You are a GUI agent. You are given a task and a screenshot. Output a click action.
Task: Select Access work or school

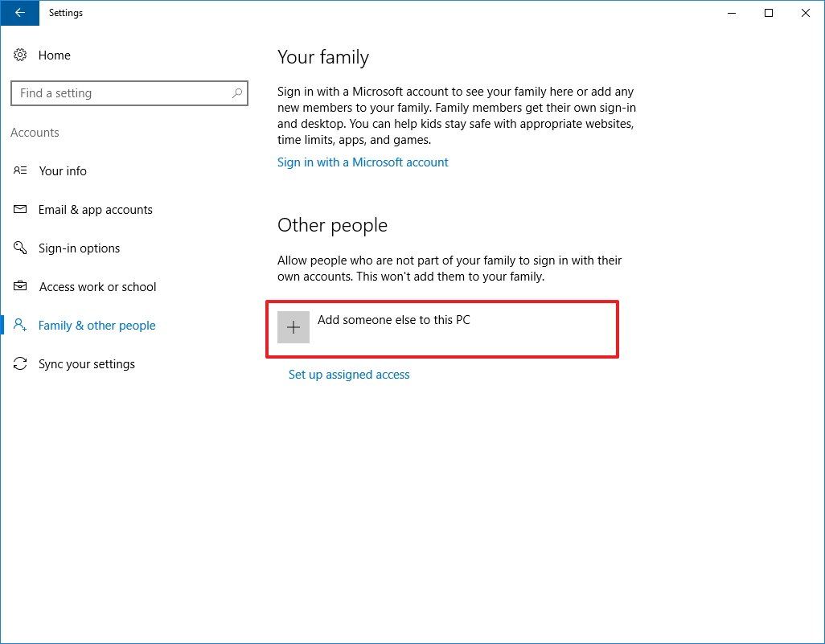[97, 286]
